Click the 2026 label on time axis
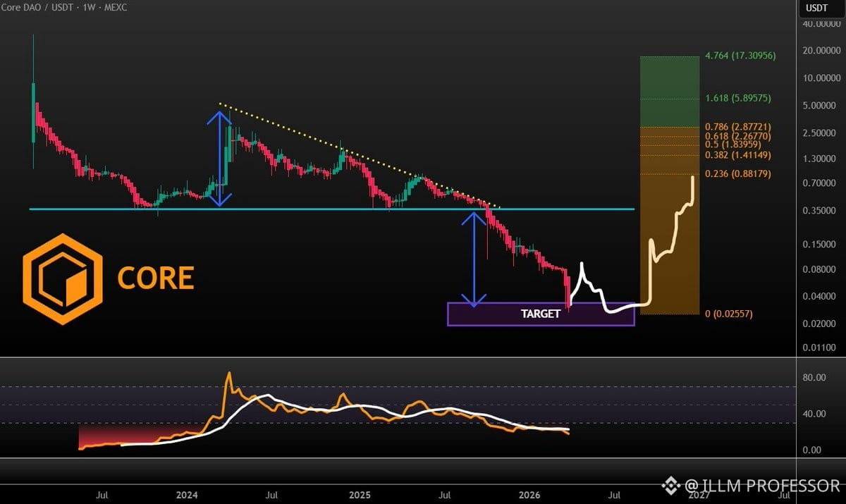Screen dimensions: 846x504 point(529,496)
